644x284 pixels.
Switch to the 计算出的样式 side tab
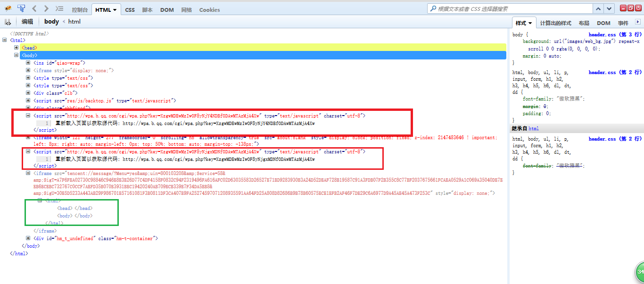(555, 23)
